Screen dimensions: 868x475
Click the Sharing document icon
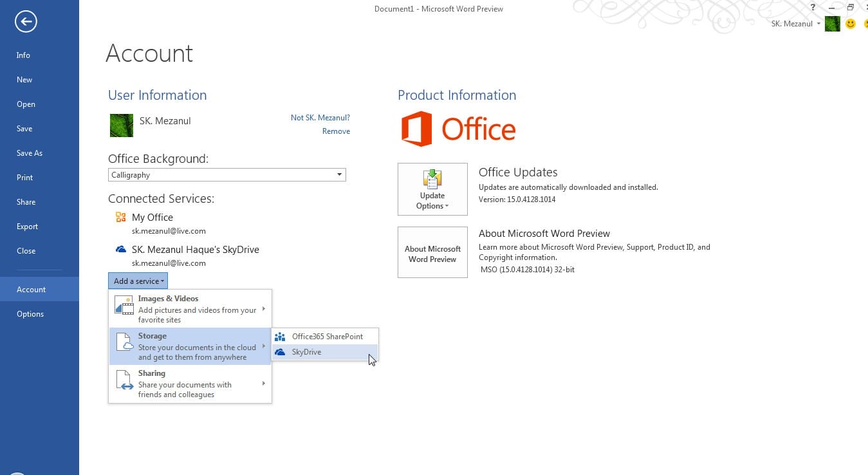pyautogui.click(x=124, y=380)
